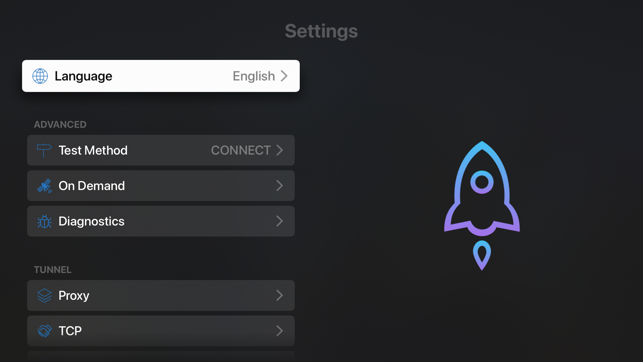Click the signpost icon for Test Method
The width and height of the screenshot is (643, 362).
pos(44,150)
